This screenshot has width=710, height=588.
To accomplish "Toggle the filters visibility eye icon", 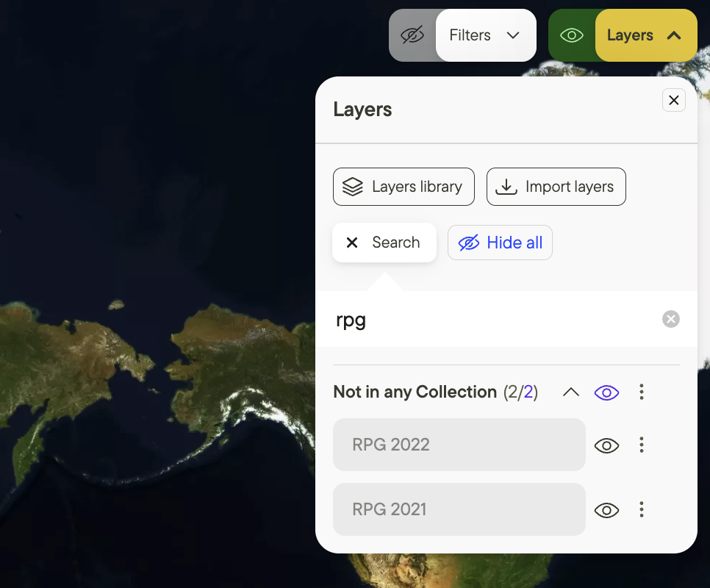I will click(412, 35).
